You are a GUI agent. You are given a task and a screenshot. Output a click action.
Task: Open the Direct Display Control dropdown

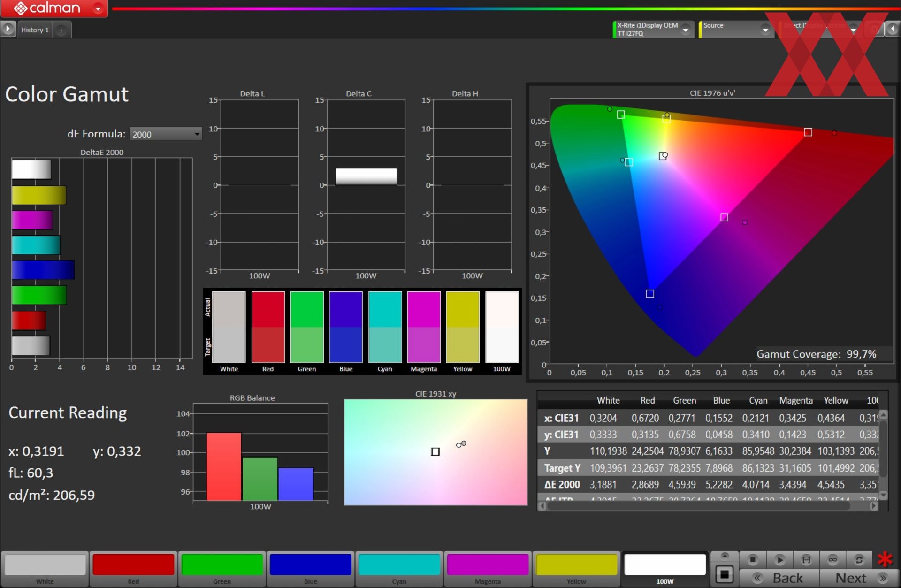pyautogui.click(x=853, y=30)
